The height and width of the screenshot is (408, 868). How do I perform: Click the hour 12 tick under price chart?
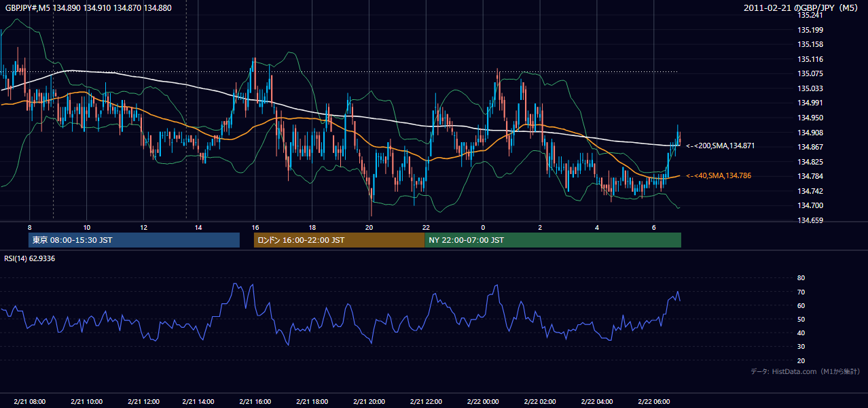click(143, 227)
